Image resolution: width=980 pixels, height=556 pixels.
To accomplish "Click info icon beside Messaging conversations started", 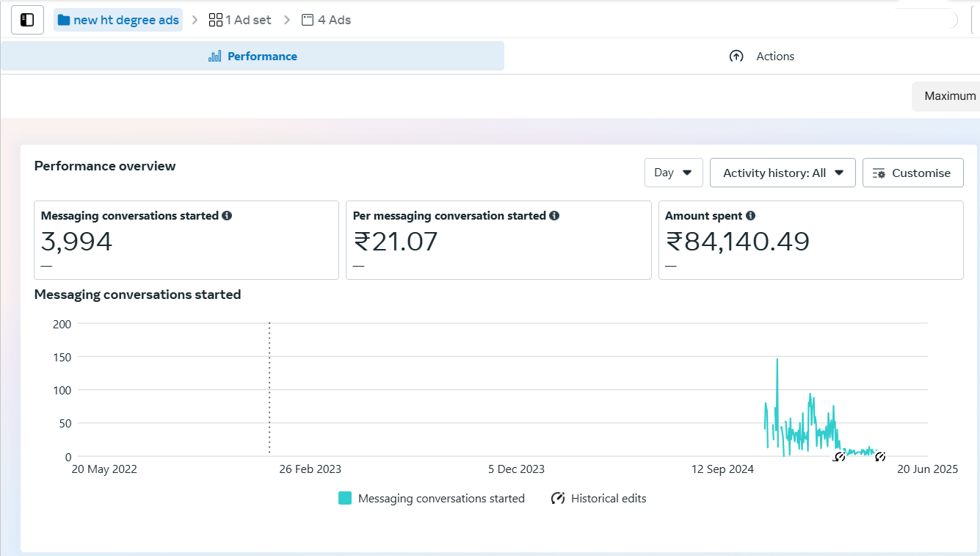I will (x=227, y=216).
